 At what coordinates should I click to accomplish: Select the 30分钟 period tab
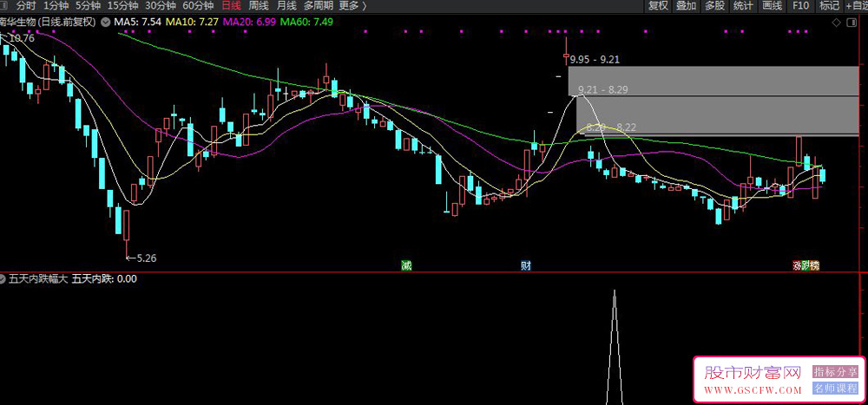coord(160,6)
